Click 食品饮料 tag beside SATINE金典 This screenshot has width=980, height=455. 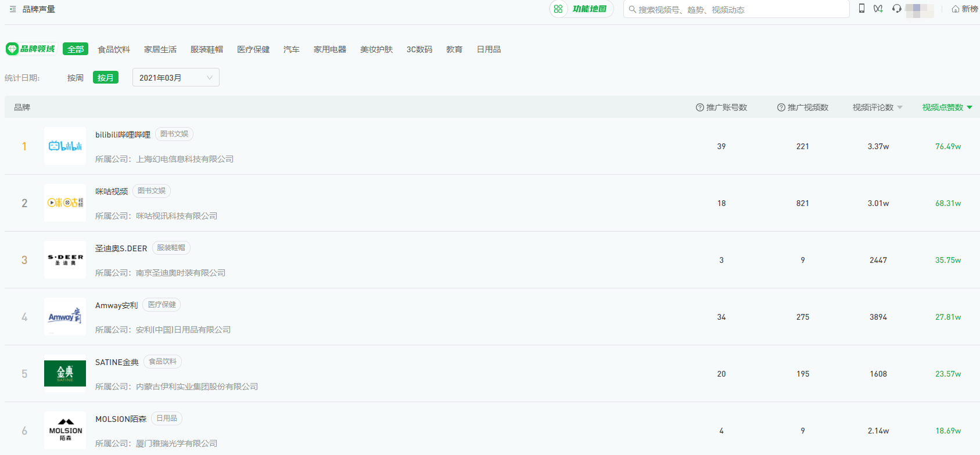click(163, 362)
